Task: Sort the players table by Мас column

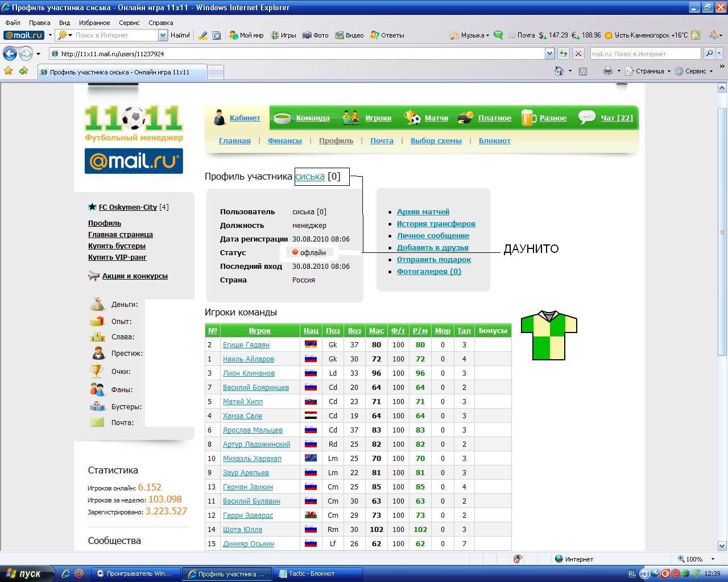Action: pos(376,331)
